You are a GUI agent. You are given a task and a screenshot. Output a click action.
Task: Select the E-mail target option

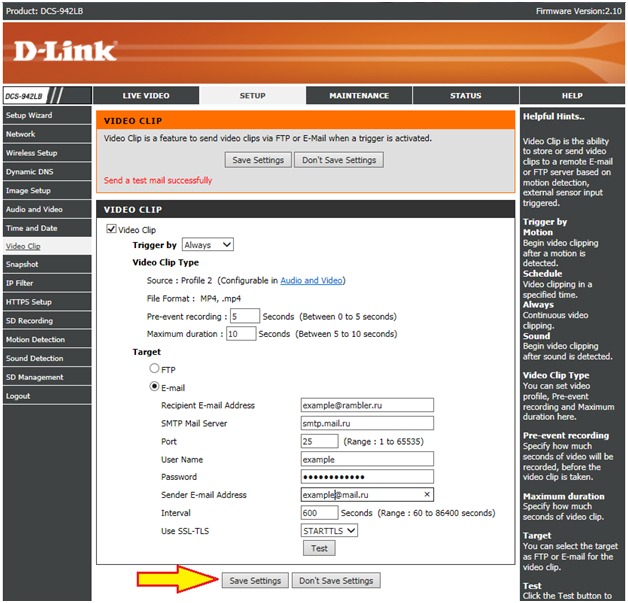tap(154, 387)
